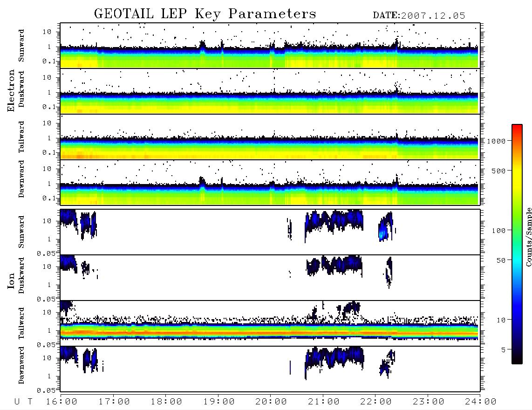Click the 500 value on color scale
Viewport: 532px width, 410px height.
[x=499, y=171]
